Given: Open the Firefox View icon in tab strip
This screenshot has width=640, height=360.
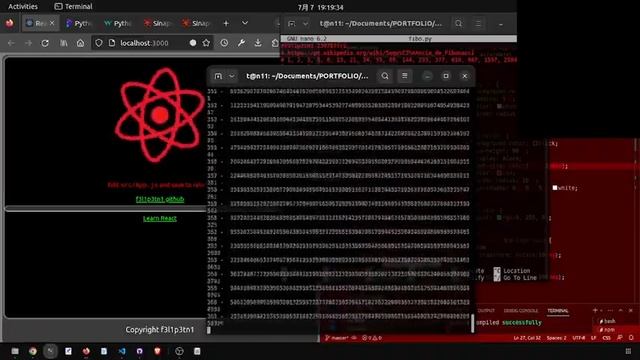Looking at the screenshot, I should [9, 24].
